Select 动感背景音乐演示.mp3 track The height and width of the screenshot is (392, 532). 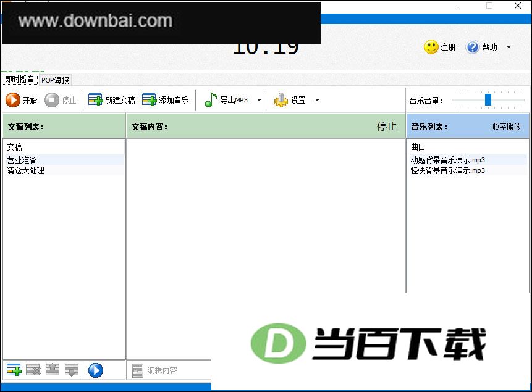click(x=468, y=160)
